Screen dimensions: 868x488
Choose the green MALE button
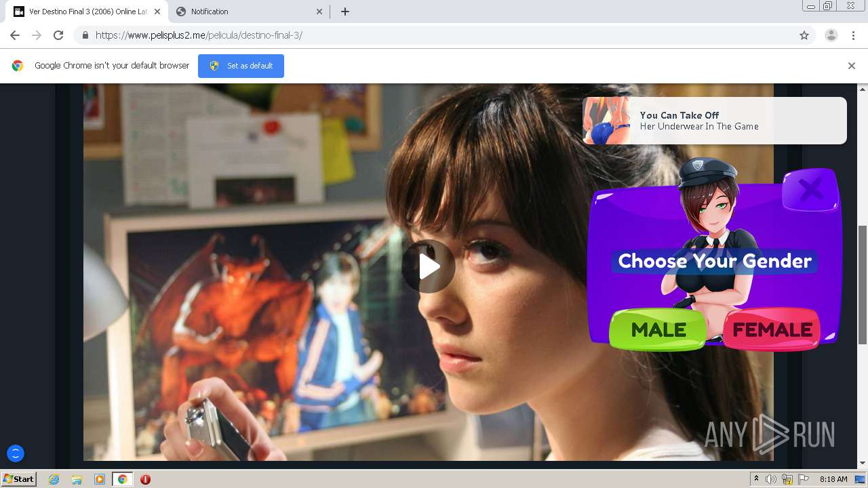point(658,330)
